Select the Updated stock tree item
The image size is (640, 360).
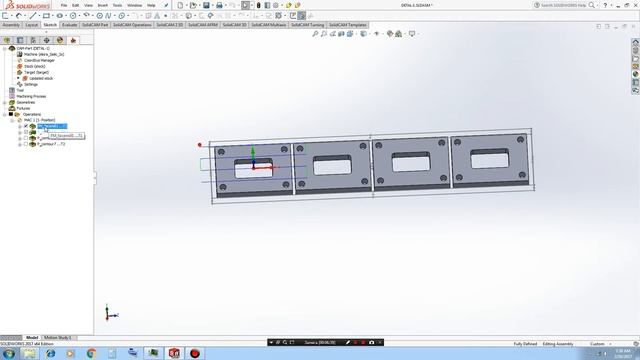pyautogui.click(x=41, y=78)
